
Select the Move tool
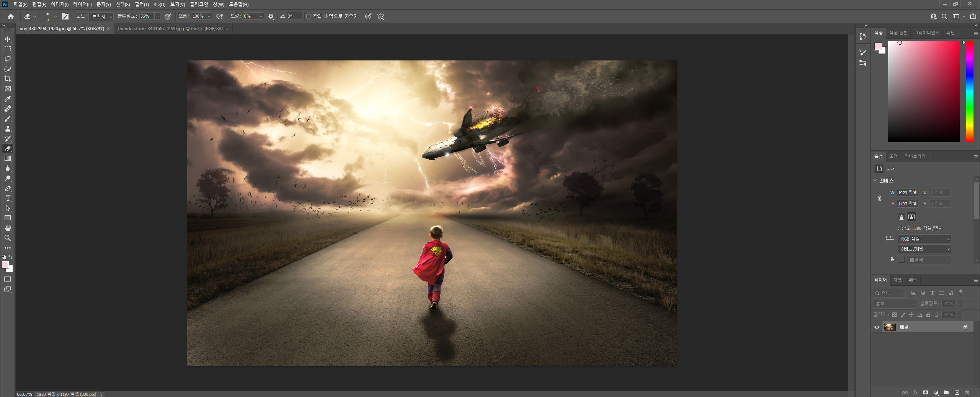coord(8,39)
